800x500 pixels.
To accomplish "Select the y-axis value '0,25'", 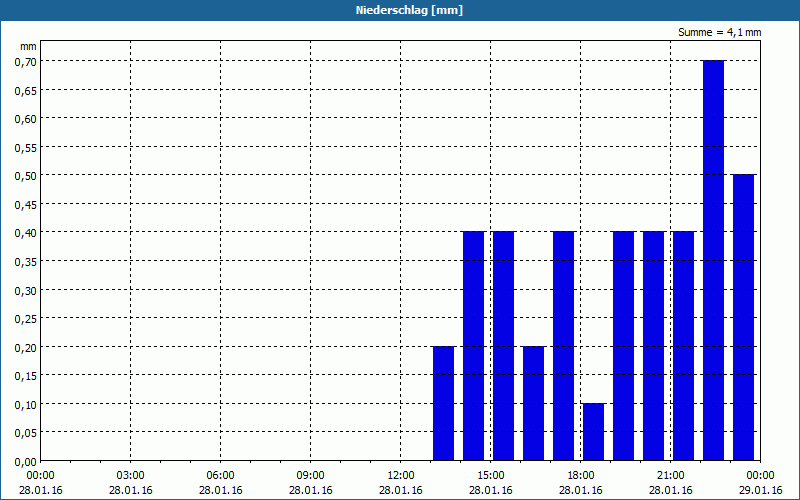I will tap(25, 318).
